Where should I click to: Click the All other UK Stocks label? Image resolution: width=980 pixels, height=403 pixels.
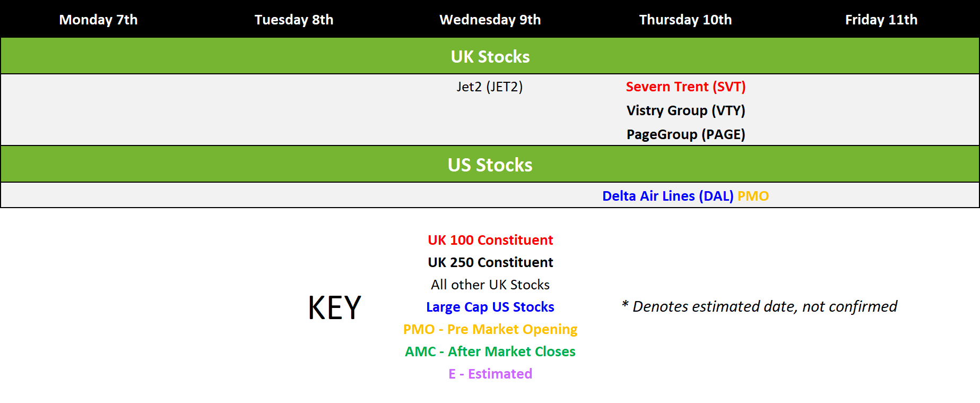(x=490, y=285)
